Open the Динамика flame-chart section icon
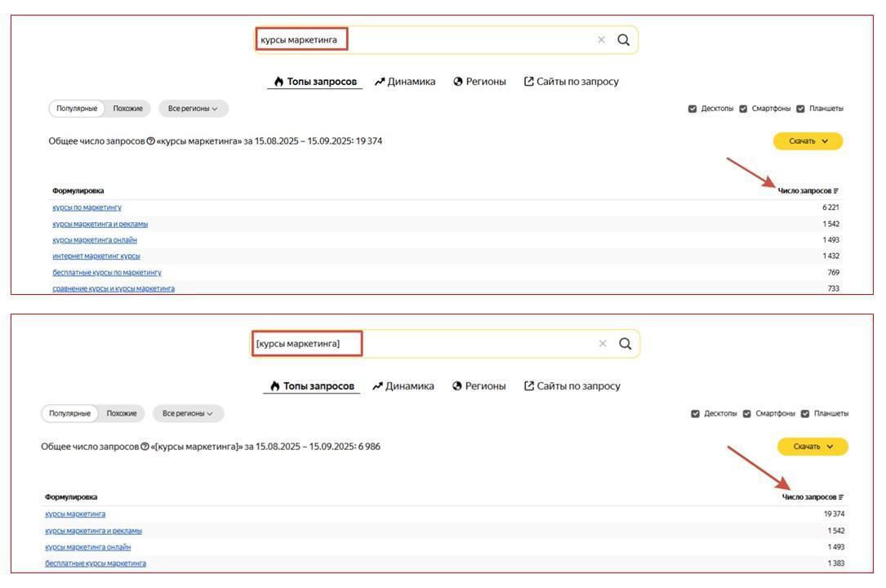 [x=378, y=81]
